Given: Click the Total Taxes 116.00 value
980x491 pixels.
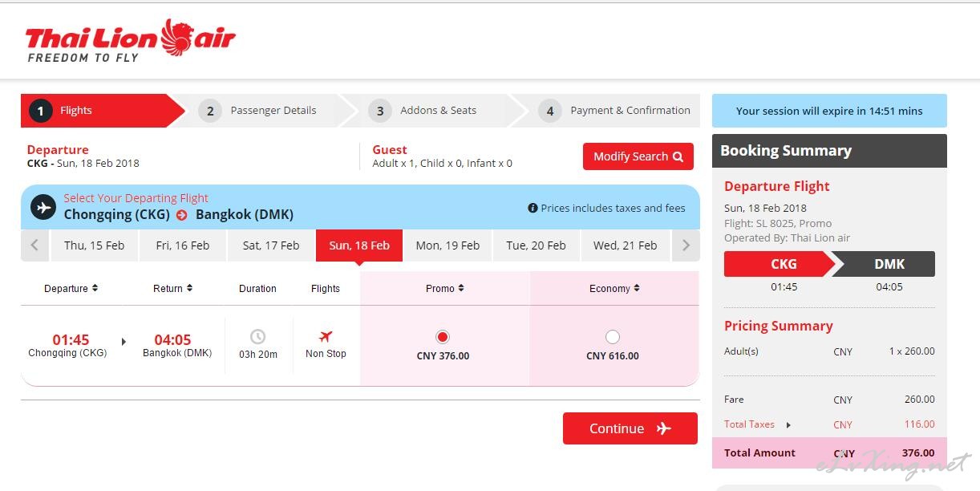Looking at the screenshot, I should point(920,424).
